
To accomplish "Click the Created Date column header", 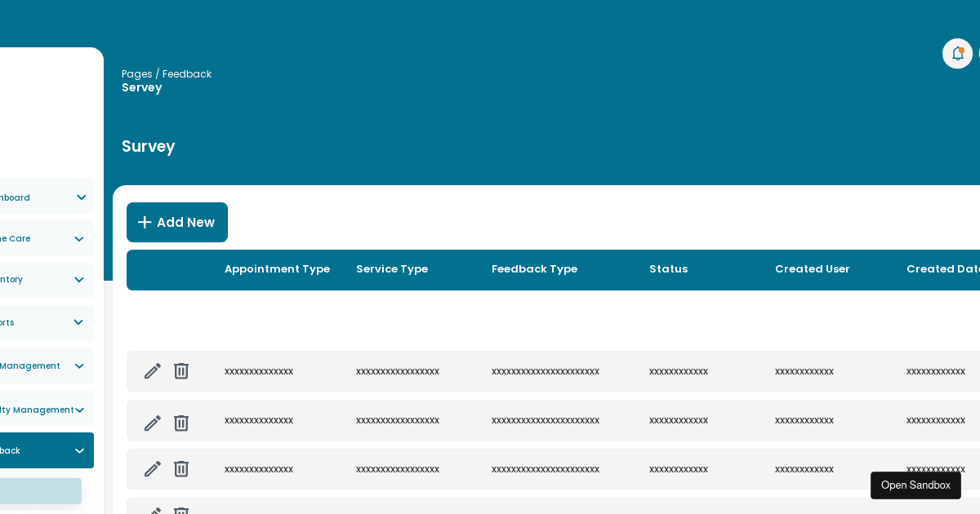I will coord(943,269).
